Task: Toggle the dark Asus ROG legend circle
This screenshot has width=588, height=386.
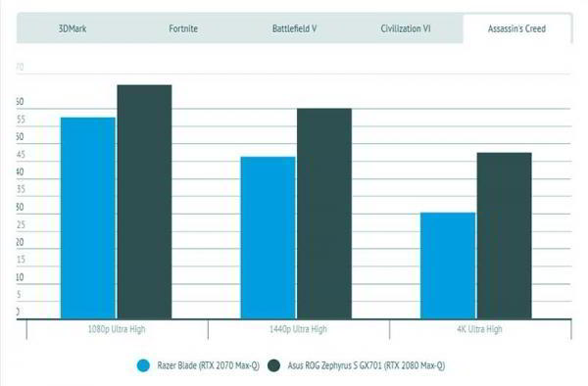Action: click(274, 365)
